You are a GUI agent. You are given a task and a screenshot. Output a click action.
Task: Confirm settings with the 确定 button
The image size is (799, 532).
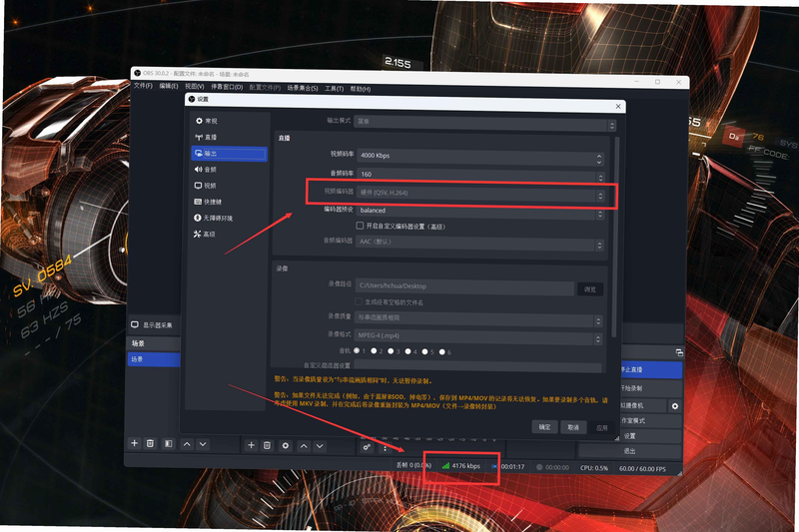(544, 426)
